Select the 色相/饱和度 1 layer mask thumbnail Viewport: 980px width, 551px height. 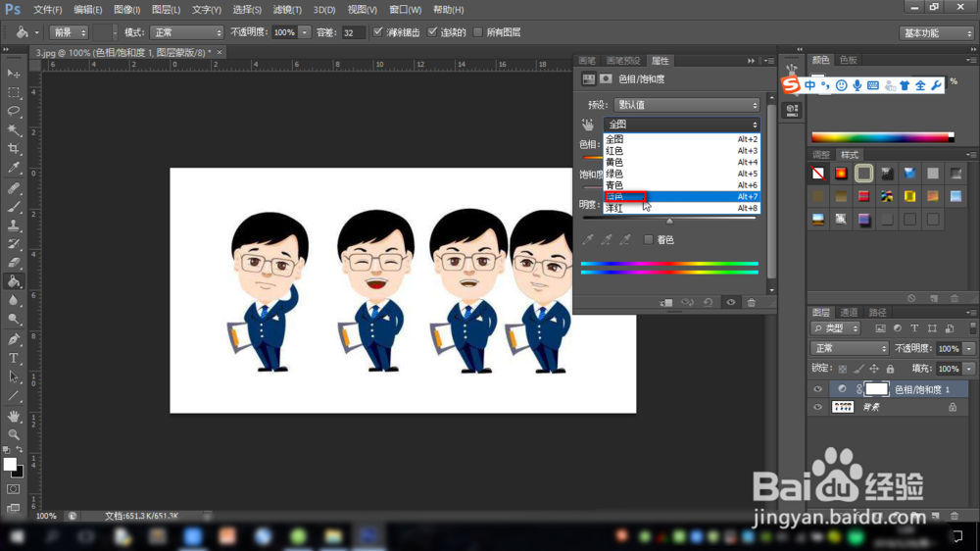[876, 389]
